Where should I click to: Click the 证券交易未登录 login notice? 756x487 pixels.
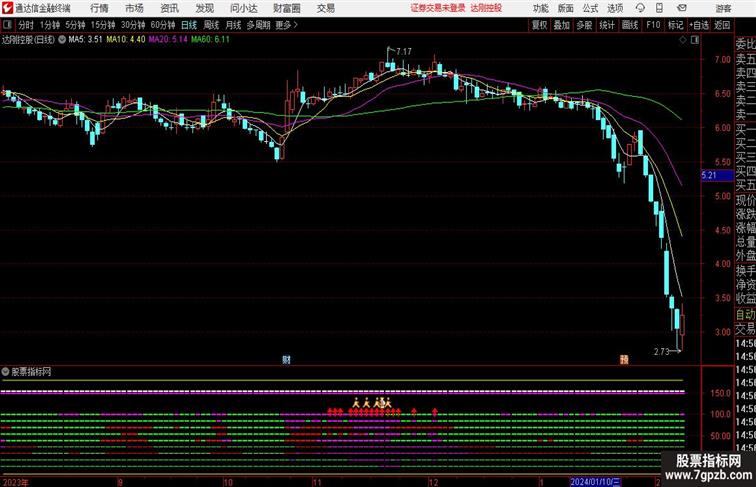pos(438,8)
